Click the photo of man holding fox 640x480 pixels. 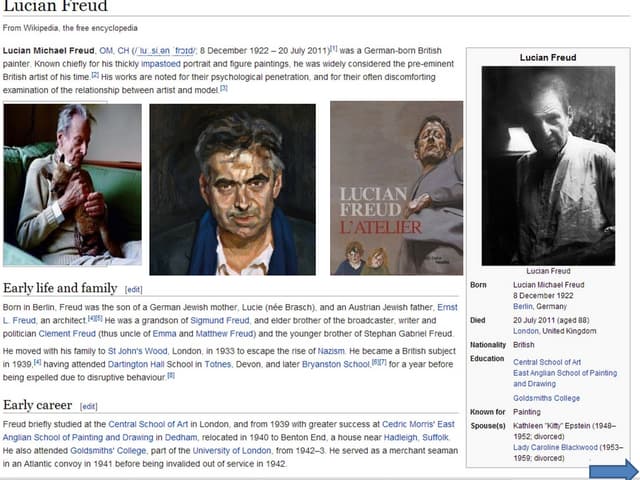click(x=72, y=184)
